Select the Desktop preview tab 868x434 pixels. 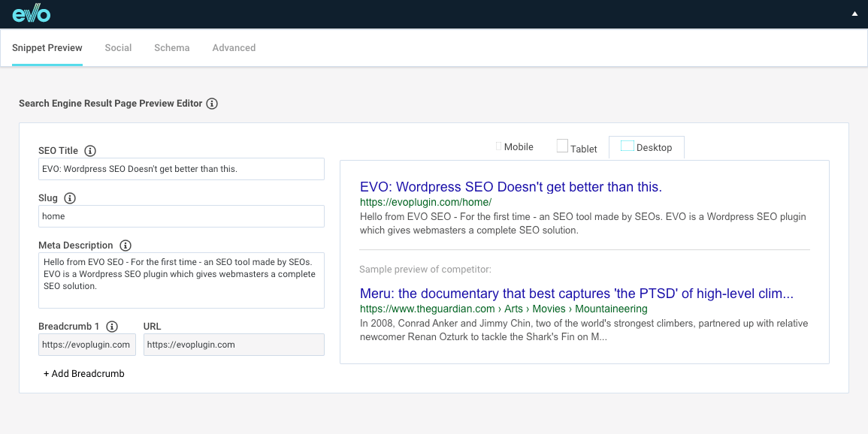(x=646, y=148)
